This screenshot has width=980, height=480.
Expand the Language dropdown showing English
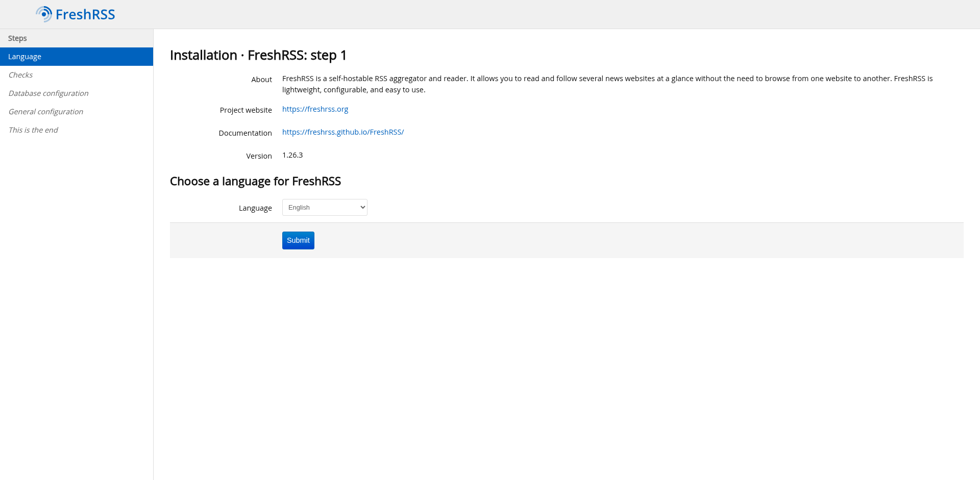[x=325, y=207]
